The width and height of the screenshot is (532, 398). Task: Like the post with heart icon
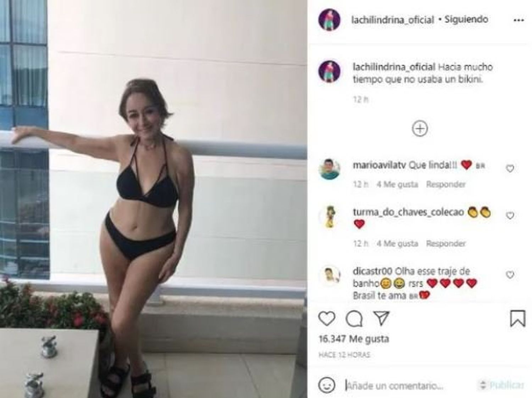[327, 318]
